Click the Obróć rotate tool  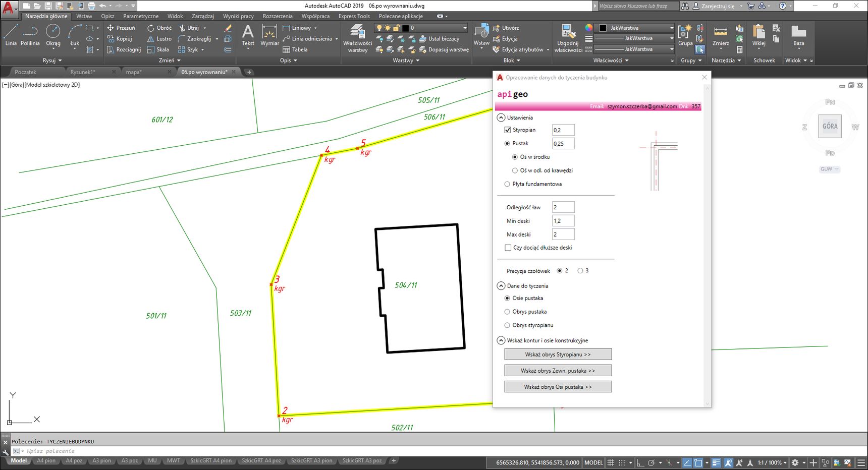tap(159, 28)
